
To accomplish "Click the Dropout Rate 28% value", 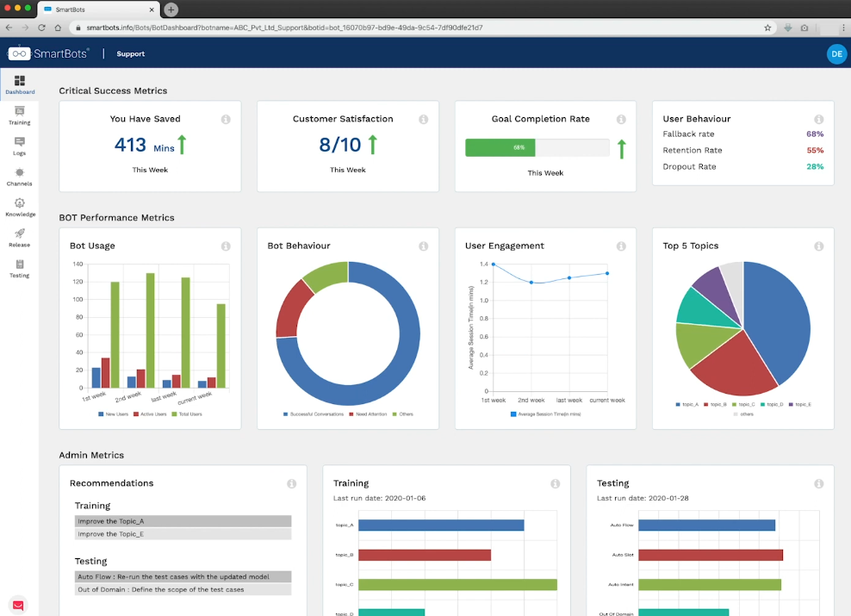I will [815, 166].
